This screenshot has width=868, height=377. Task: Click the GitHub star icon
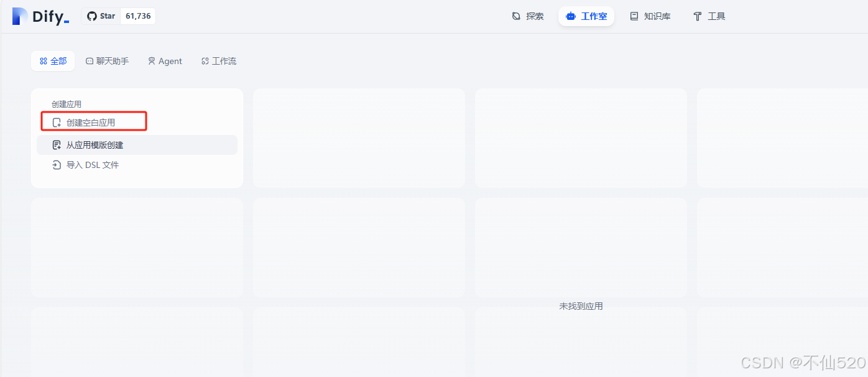[91, 16]
